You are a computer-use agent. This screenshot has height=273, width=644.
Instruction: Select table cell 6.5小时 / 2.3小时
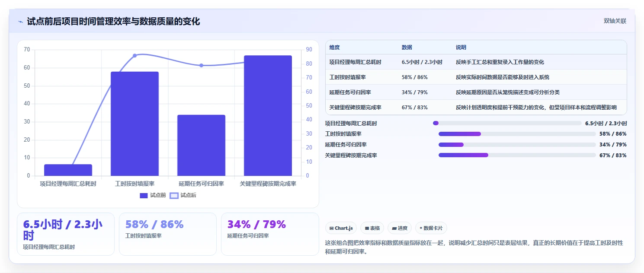422,62
